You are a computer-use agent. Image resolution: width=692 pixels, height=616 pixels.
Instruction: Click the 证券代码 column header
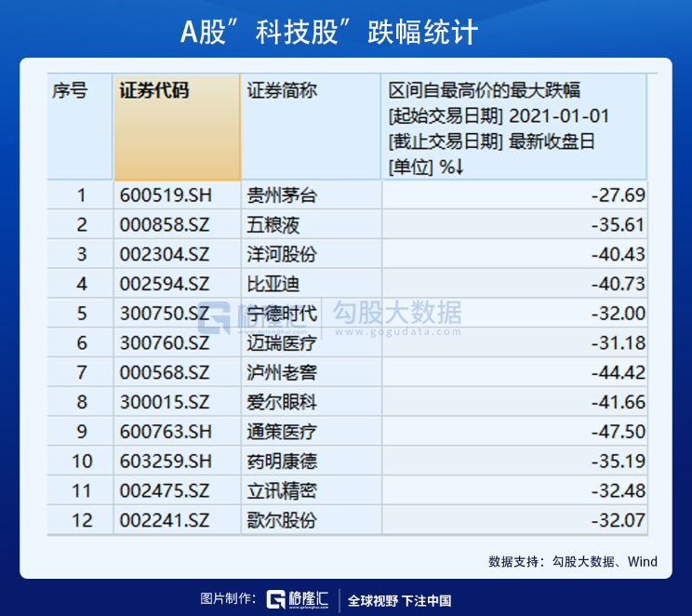point(177,127)
